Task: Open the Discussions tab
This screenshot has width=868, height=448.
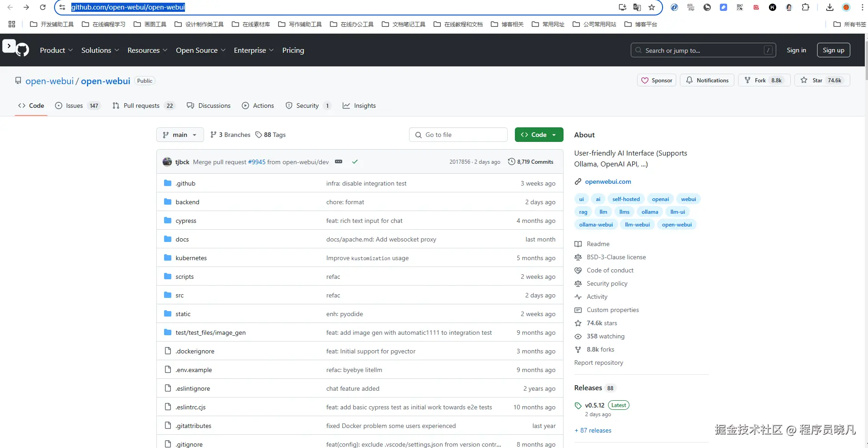Action: (209, 106)
